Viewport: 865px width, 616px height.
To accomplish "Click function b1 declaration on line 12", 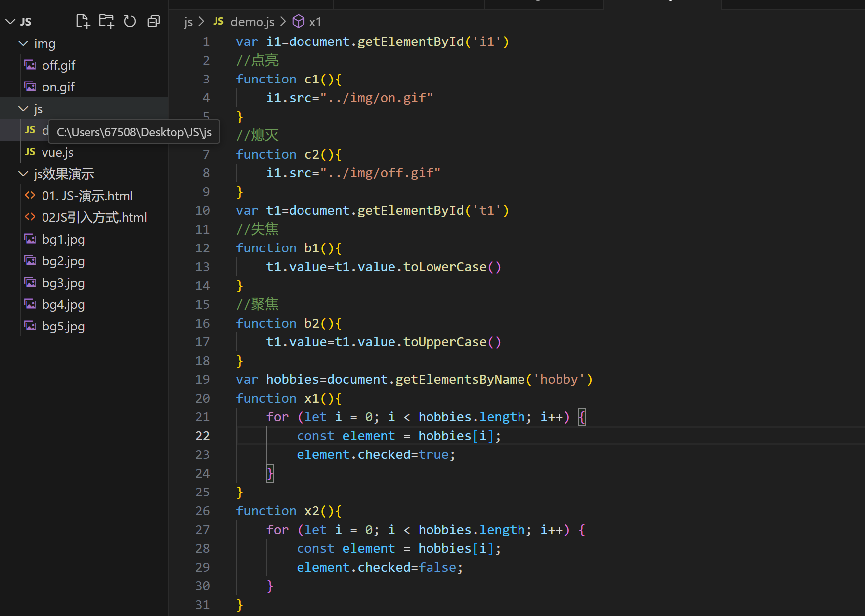I will coord(289,248).
